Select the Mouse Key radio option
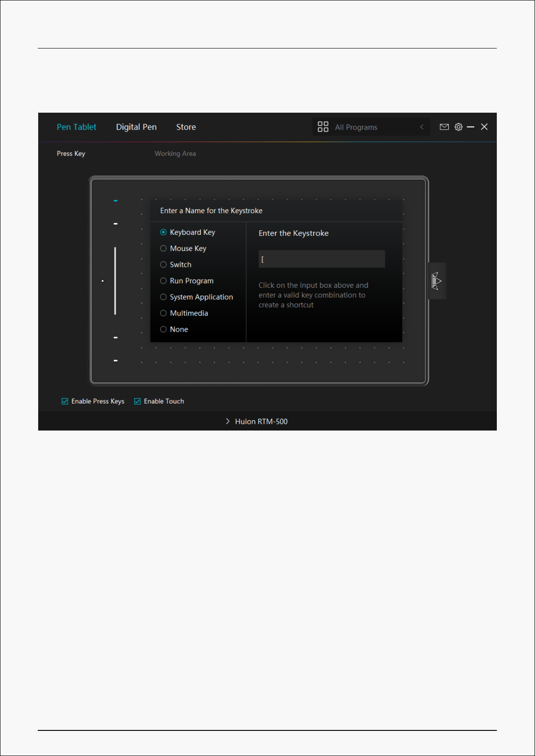This screenshot has height=756, width=535. click(x=164, y=249)
